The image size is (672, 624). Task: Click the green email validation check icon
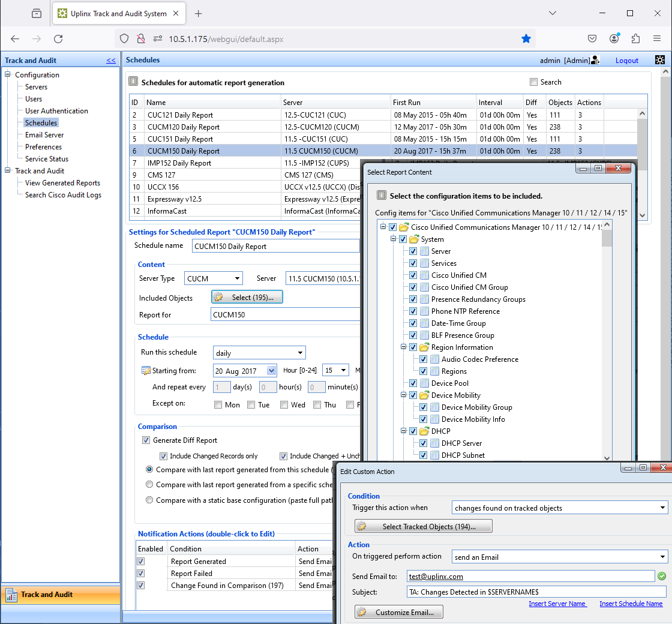pyautogui.click(x=662, y=577)
